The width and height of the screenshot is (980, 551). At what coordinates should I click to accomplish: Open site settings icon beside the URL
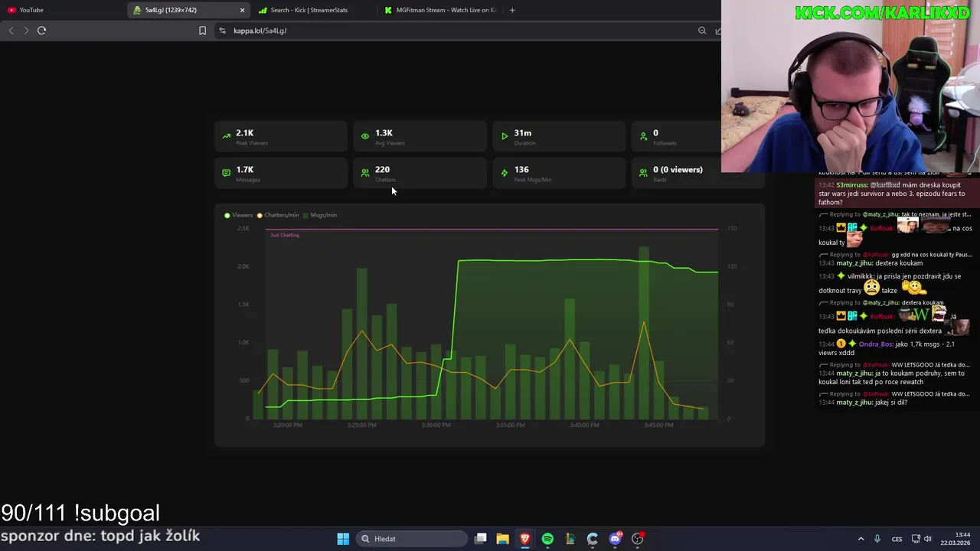pos(222,31)
